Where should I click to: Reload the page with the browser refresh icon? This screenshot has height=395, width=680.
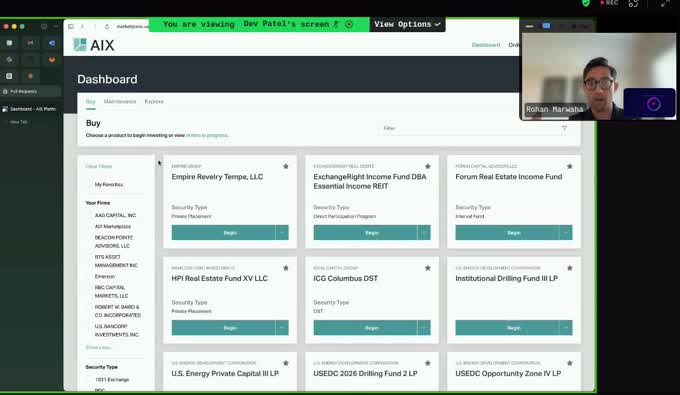point(107,26)
